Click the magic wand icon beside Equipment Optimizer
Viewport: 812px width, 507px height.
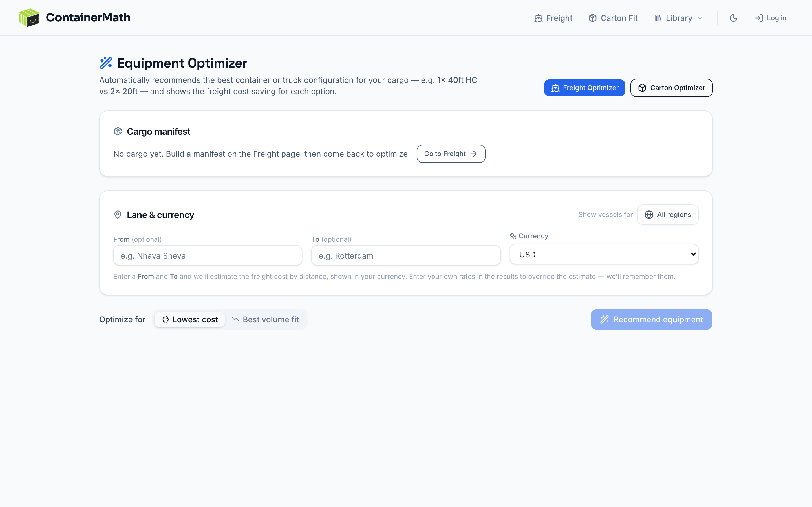pyautogui.click(x=106, y=63)
